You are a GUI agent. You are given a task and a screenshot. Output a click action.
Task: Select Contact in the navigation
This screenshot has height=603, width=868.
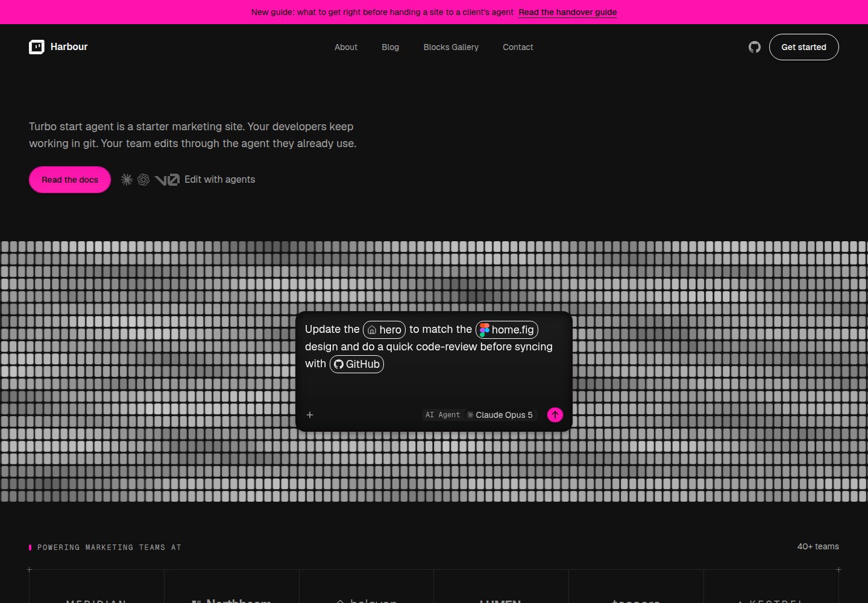coord(518,47)
